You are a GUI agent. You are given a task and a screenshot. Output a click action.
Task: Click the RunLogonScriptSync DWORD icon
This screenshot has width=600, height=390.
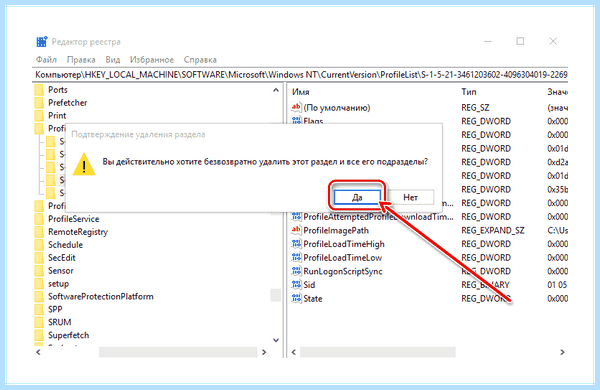click(296, 271)
